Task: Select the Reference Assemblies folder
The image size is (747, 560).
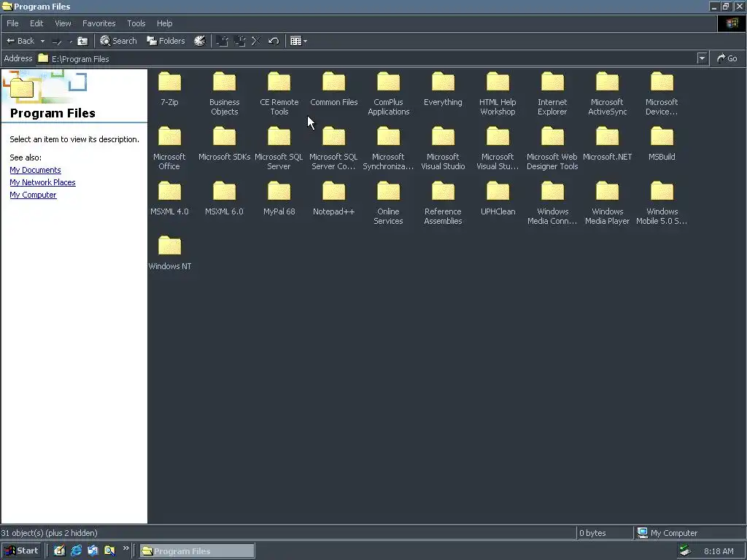Action: coord(443,203)
